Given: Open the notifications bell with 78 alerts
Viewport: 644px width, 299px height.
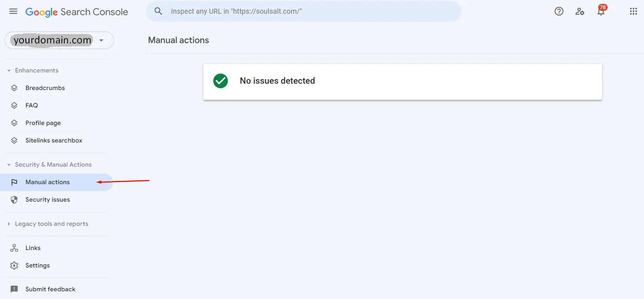Looking at the screenshot, I should [x=601, y=12].
